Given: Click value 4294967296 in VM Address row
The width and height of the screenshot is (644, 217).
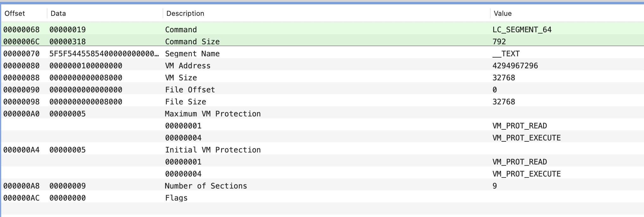Looking at the screenshot, I should click(x=515, y=66).
